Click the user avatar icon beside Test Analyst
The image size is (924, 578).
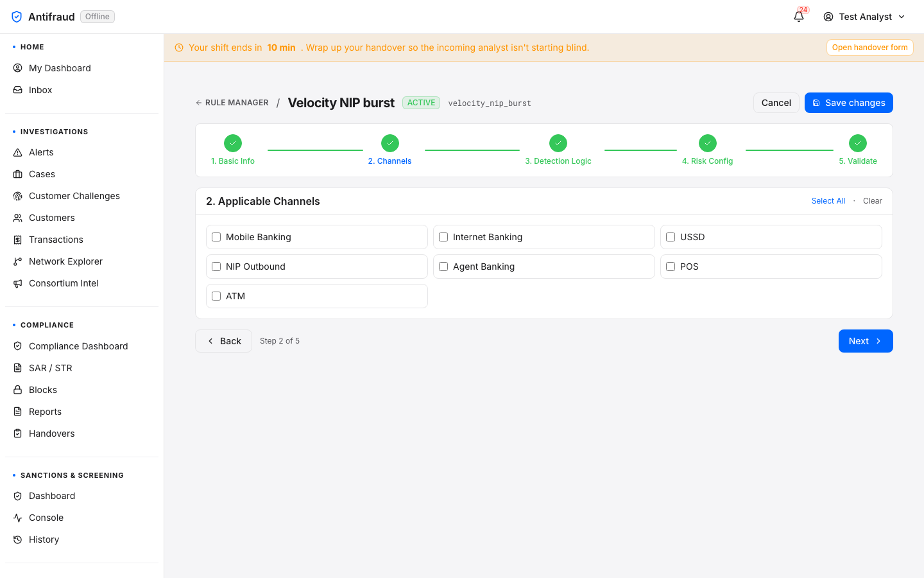tap(828, 17)
